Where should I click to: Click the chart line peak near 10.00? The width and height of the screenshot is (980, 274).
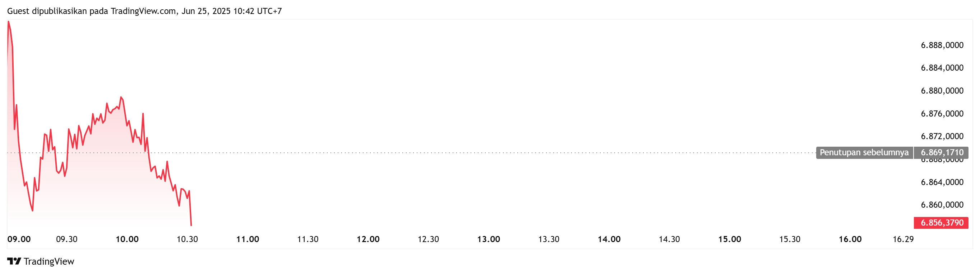tap(121, 97)
